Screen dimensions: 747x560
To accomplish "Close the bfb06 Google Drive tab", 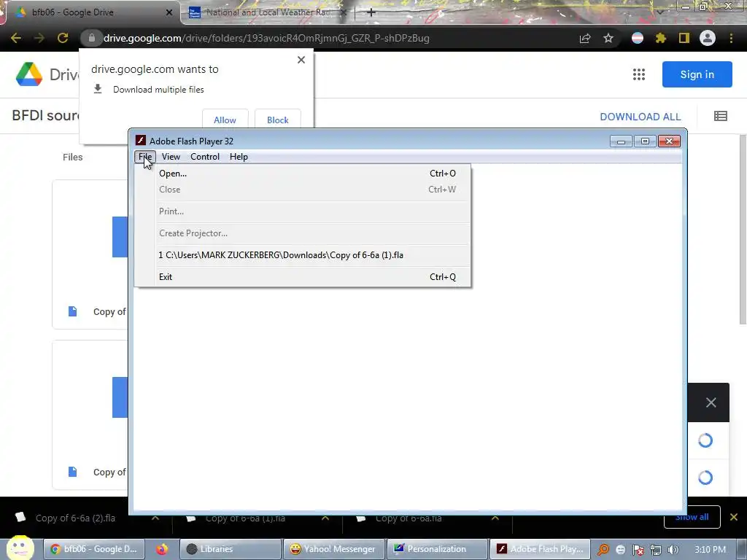I will coord(169,12).
